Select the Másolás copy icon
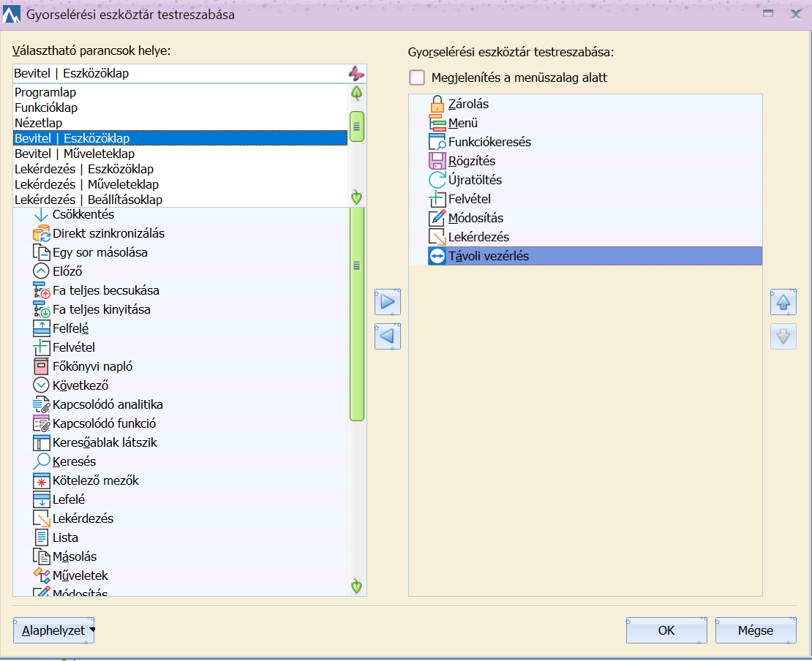Image resolution: width=812 pixels, height=661 pixels. pos(41,556)
